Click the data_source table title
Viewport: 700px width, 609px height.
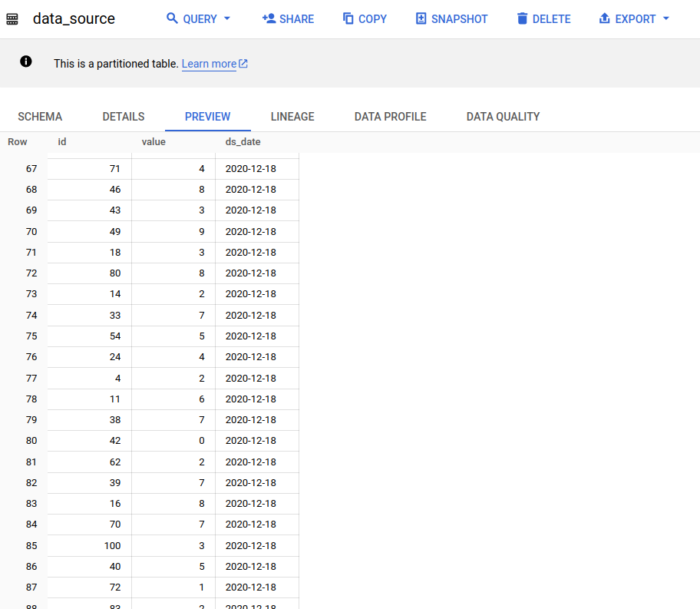click(x=74, y=18)
